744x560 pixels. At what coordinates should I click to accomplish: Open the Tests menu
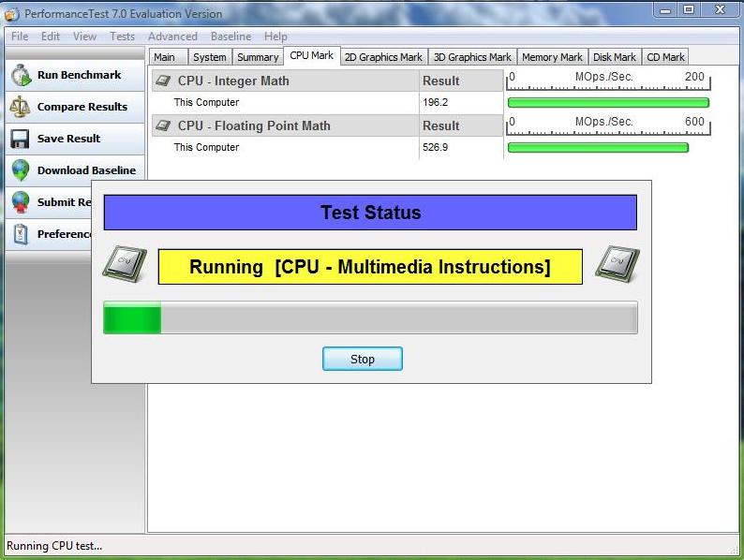coord(123,37)
